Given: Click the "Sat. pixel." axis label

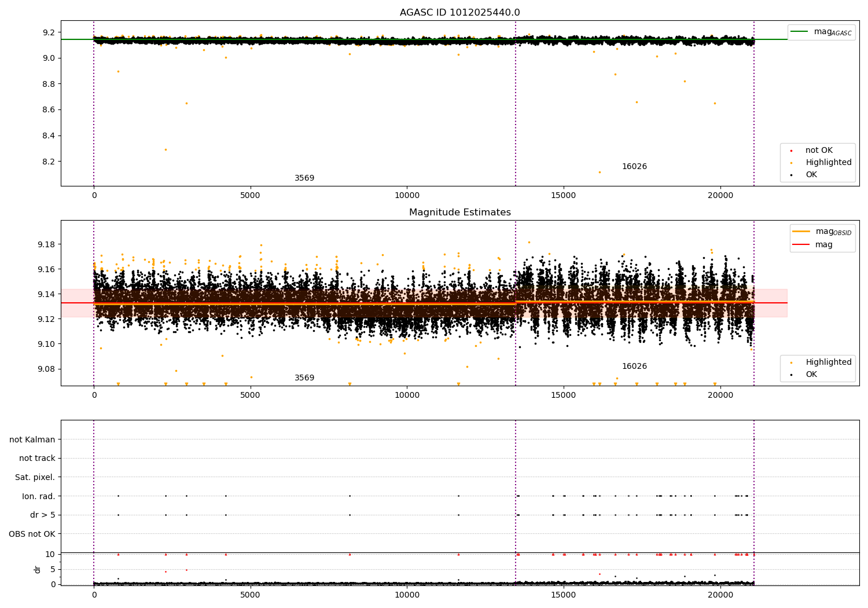Looking at the screenshot, I should pos(35,478).
